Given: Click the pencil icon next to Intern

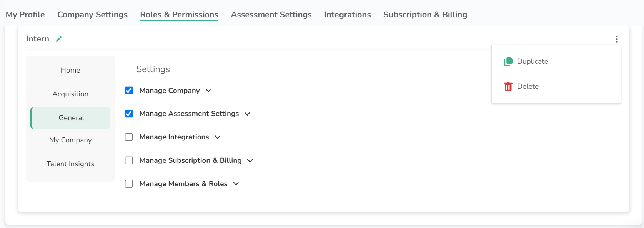Looking at the screenshot, I should (x=59, y=39).
